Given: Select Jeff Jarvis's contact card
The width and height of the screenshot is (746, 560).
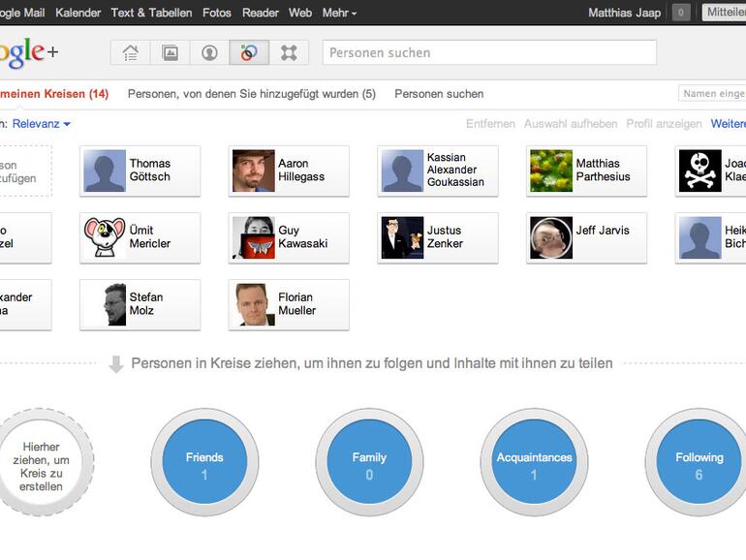Looking at the screenshot, I should click(586, 238).
